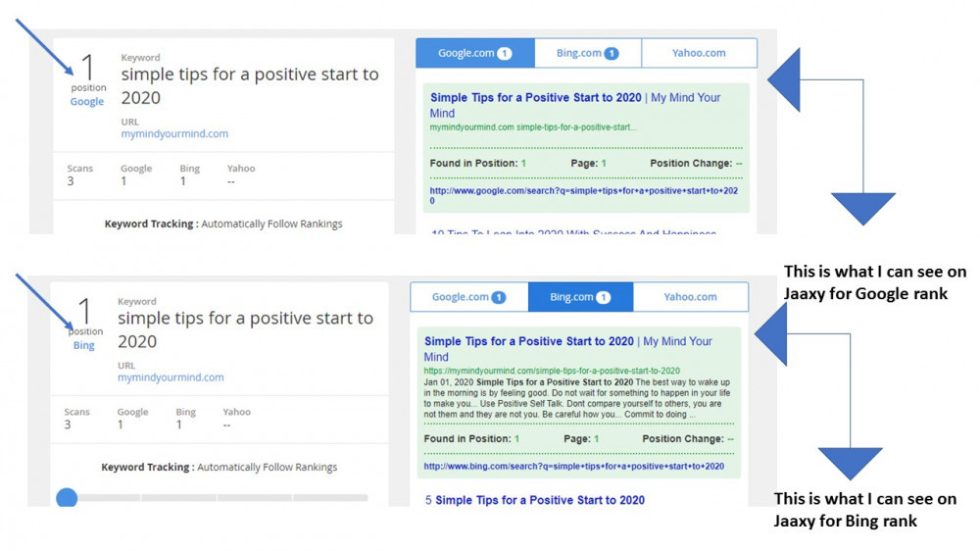Click Google rank value in top card stats
The height and width of the screenshot is (551, 980).
tap(123, 181)
